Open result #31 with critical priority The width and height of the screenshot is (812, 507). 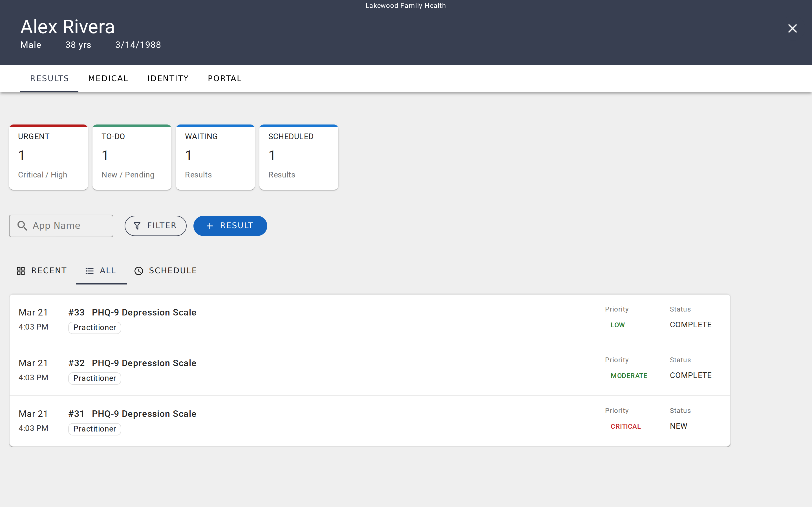[144, 414]
